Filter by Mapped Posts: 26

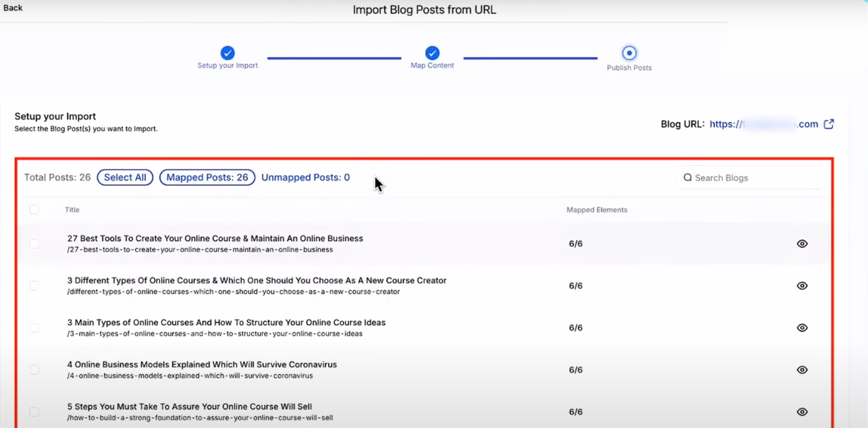click(207, 177)
